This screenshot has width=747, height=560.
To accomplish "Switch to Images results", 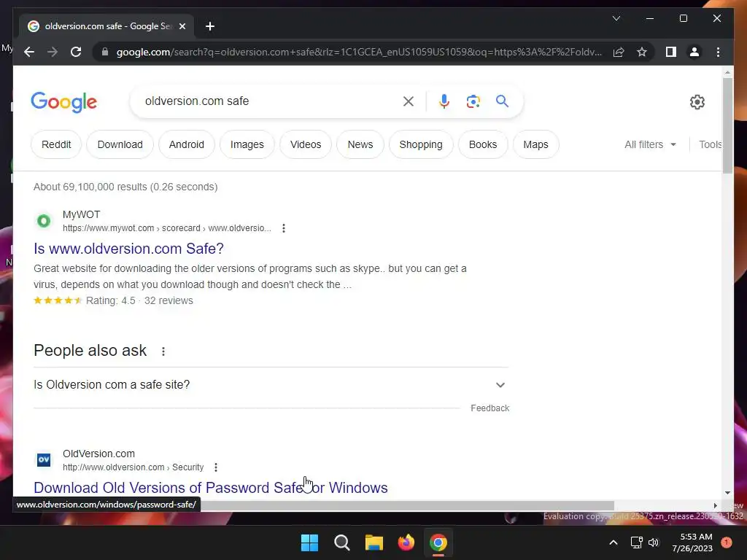I will (247, 144).
